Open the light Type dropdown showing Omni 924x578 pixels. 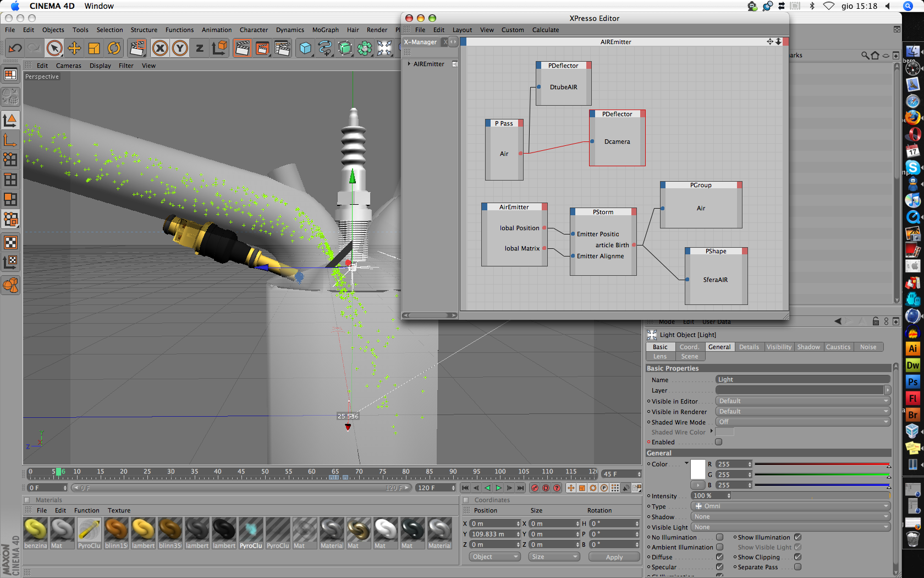(790, 506)
